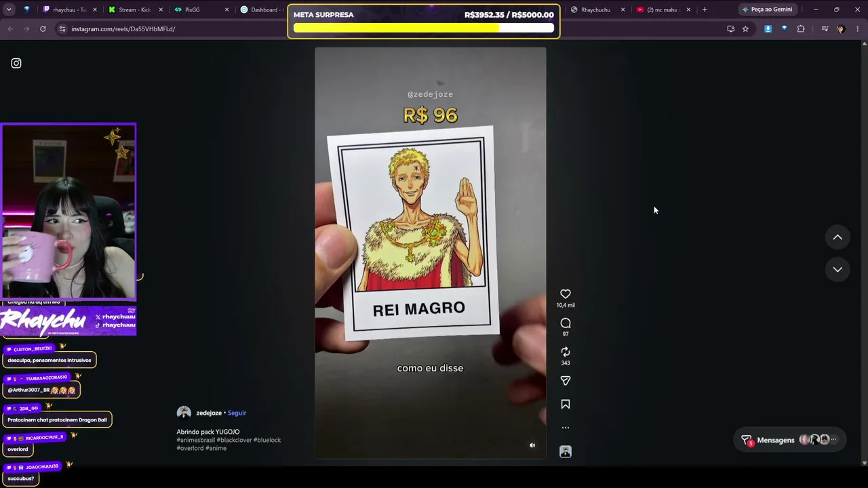Open the reel's three-dot more options
Viewport: 868px width, 488px height.
tap(566, 428)
